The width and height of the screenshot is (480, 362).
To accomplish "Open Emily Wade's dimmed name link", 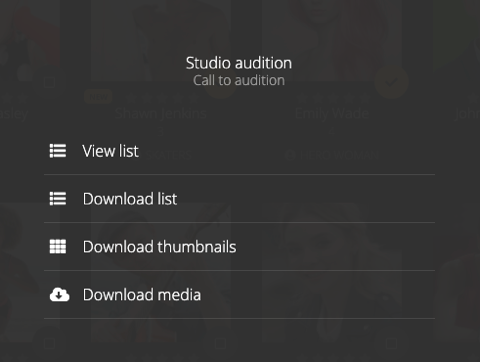I will 332,114.
